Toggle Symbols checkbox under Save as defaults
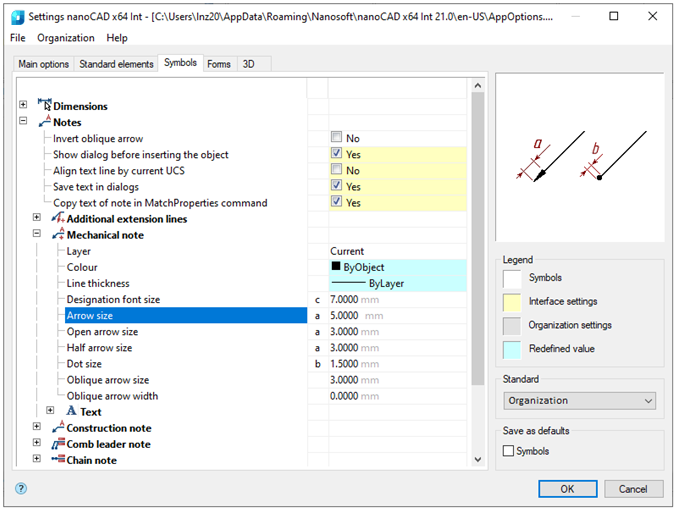679x509 pixels. (509, 451)
